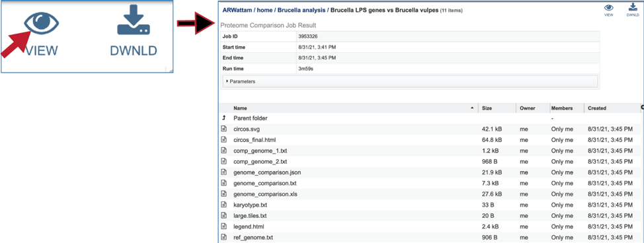The height and width of the screenshot is (243, 644).
Task: Click the large VIEW eye icon
Action: click(41, 23)
